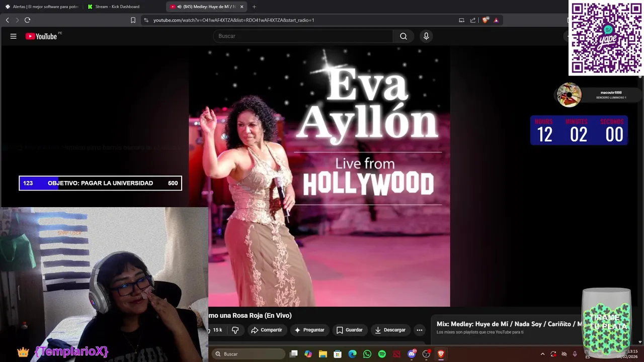Go forward with the browser forward arrow
644x362 pixels.
click(17, 20)
